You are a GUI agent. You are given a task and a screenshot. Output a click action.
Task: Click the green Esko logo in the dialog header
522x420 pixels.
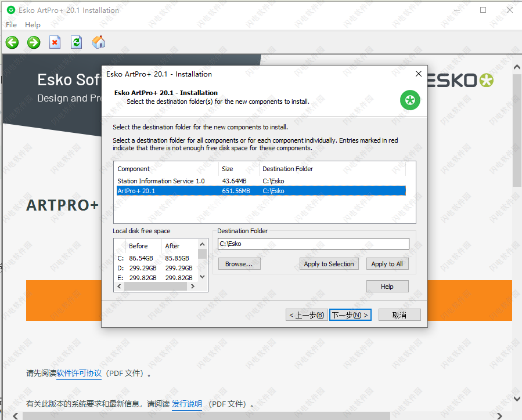tap(410, 100)
